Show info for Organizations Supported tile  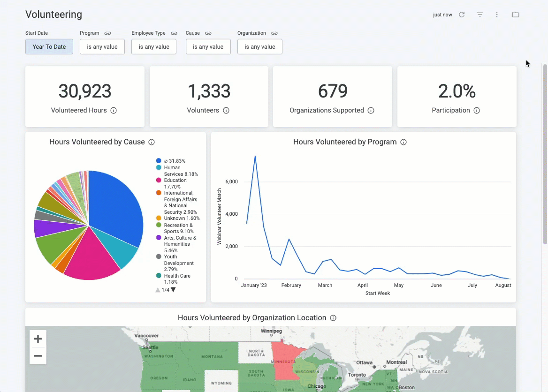click(371, 110)
